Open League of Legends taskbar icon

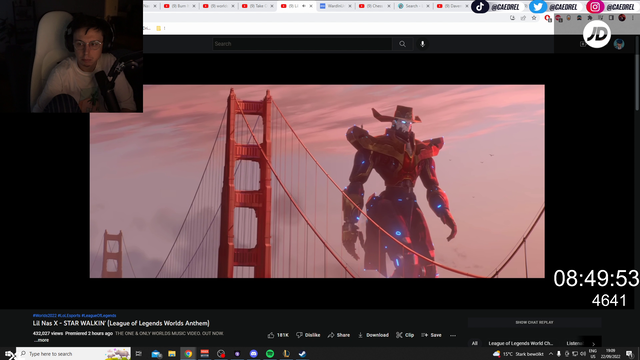[286, 354]
